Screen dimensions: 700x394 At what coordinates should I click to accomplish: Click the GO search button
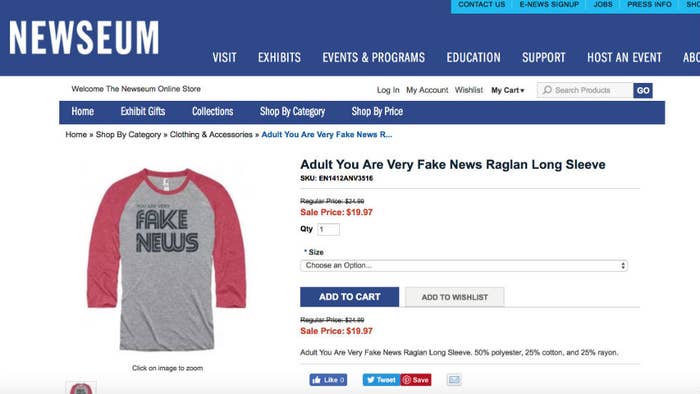(643, 91)
